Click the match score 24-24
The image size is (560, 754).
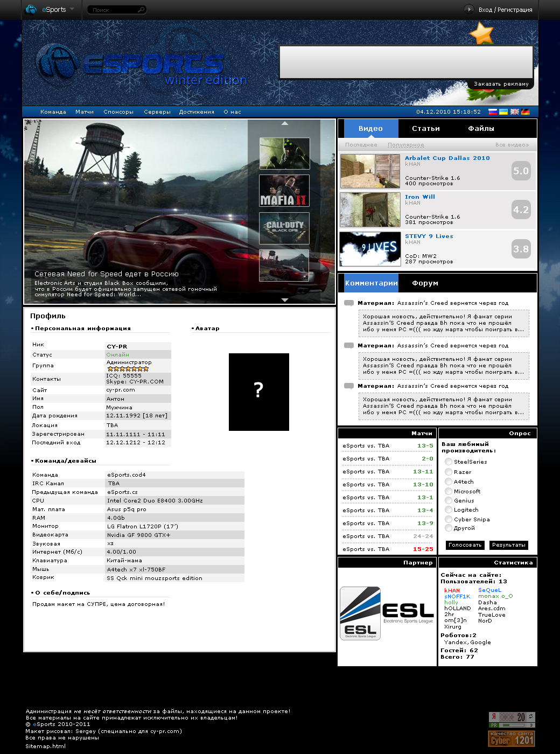(423, 536)
